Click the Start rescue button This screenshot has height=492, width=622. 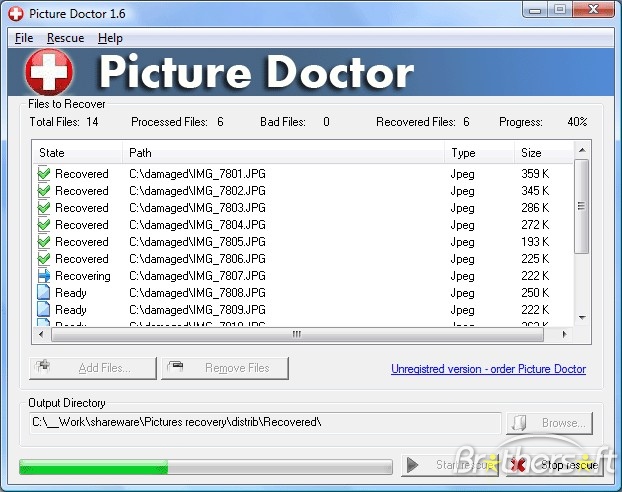tap(450, 465)
